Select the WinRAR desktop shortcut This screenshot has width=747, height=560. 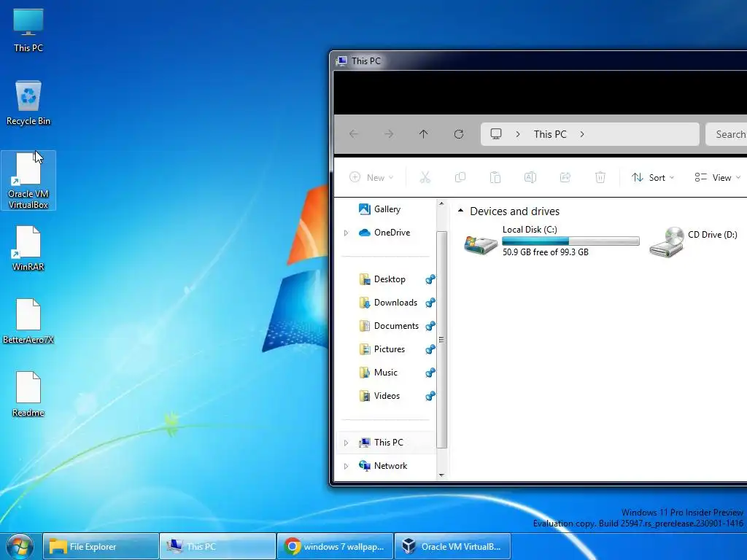(x=28, y=249)
